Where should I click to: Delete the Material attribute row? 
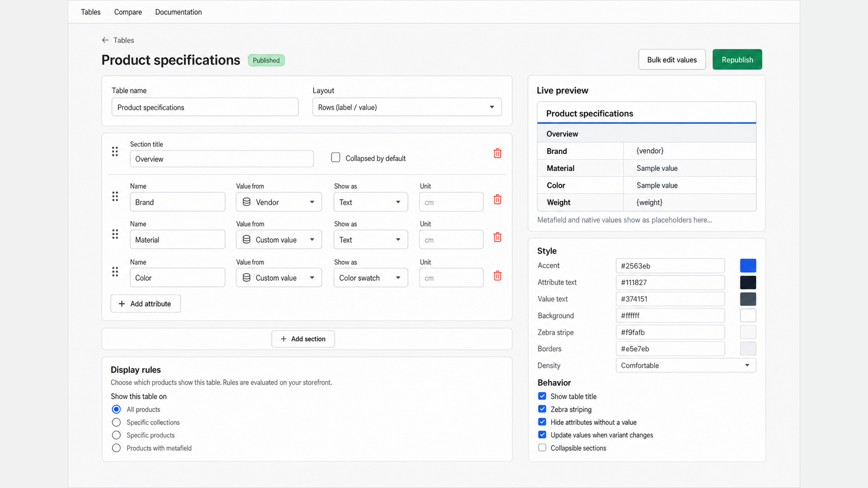coord(497,237)
